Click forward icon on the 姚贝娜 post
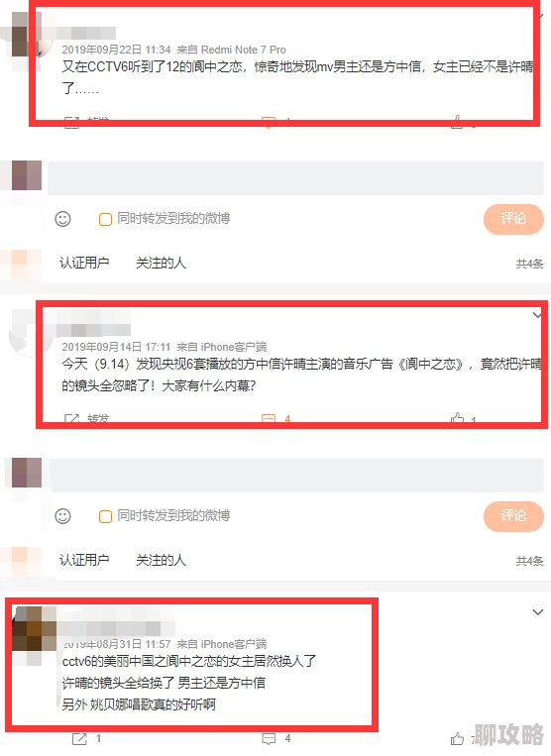551x756 pixels. (79, 738)
